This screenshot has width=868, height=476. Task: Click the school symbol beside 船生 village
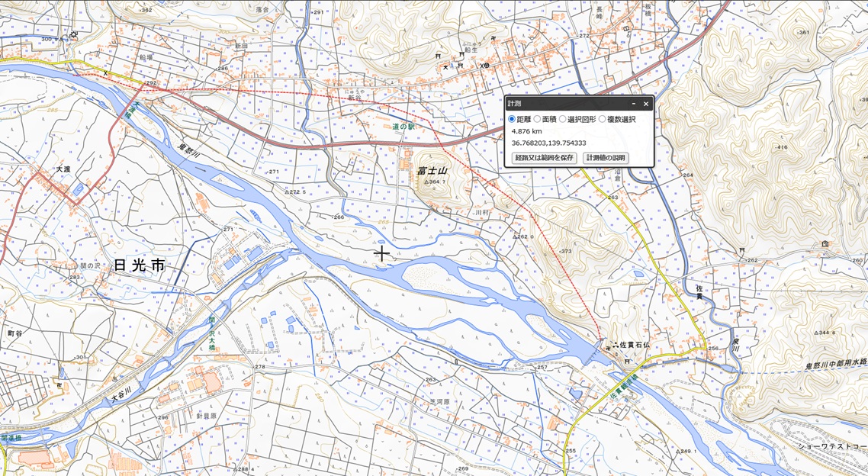484,66
